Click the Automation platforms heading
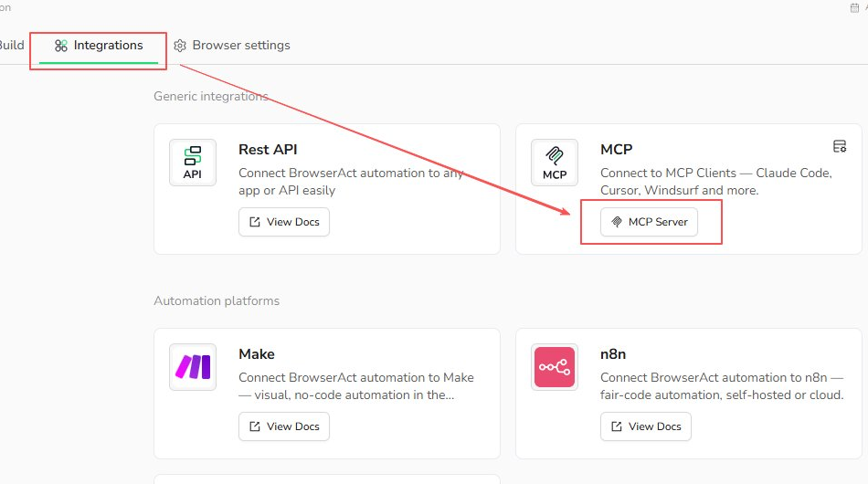This screenshot has height=484, width=868. coord(217,301)
